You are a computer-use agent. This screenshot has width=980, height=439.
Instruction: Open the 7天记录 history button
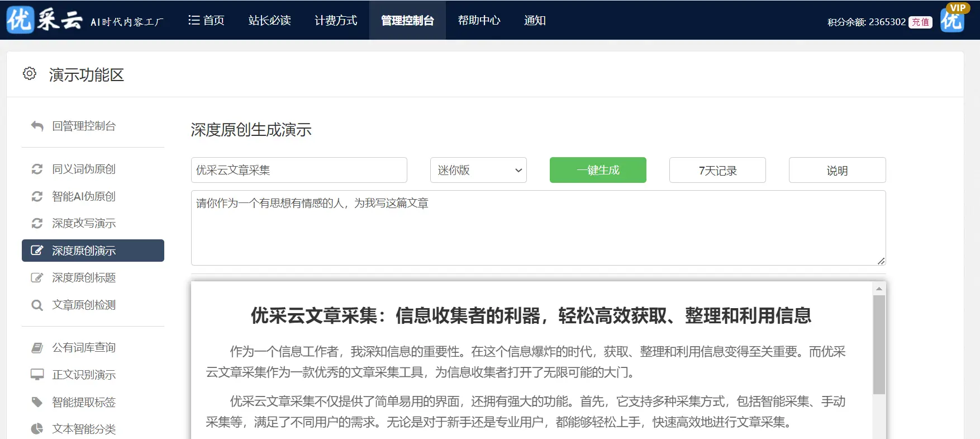pos(717,171)
